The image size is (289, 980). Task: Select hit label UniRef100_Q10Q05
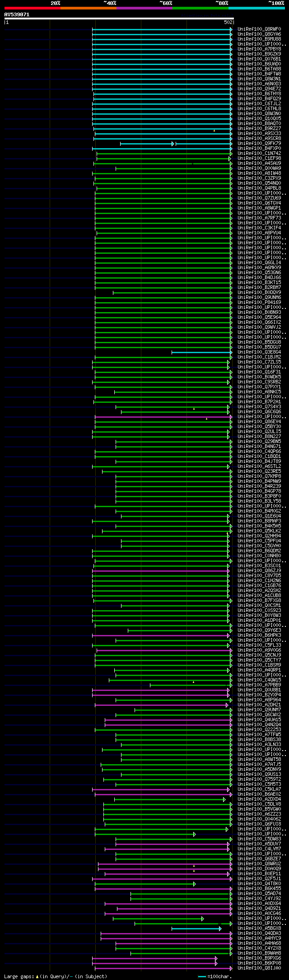(259, 119)
